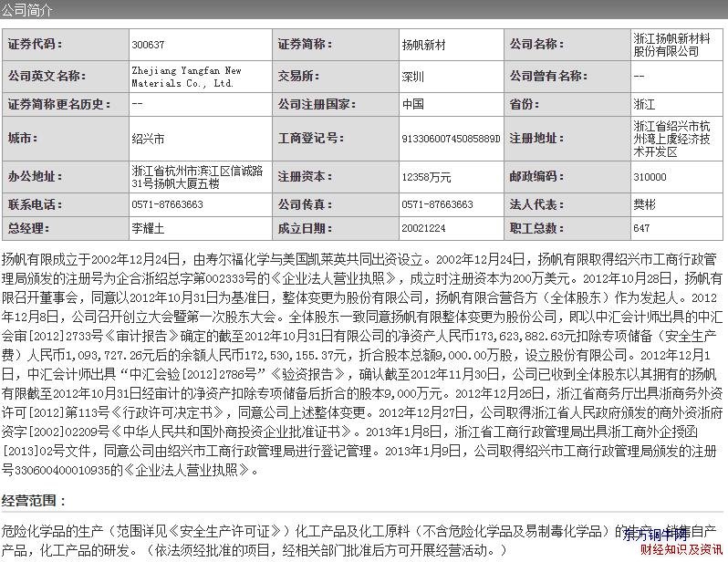The height and width of the screenshot is (562, 728).
Task: Click the 注册地址 label cell
Action: [x=567, y=139]
